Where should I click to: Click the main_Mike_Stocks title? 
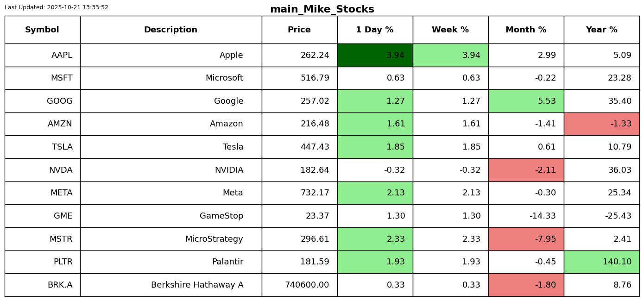pyautogui.click(x=322, y=9)
